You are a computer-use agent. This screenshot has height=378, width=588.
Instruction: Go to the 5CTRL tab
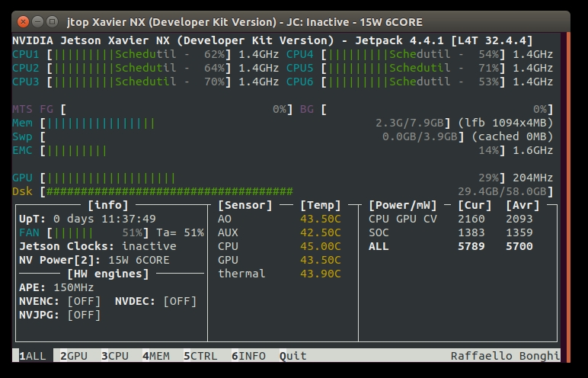pyautogui.click(x=200, y=356)
